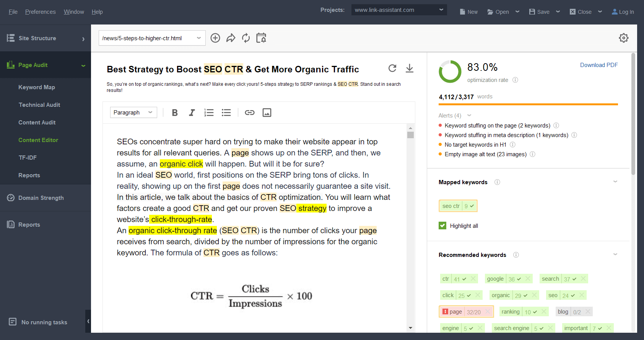Expand the Close button dropdown arrow
644x340 pixels.
click(600, 11)
